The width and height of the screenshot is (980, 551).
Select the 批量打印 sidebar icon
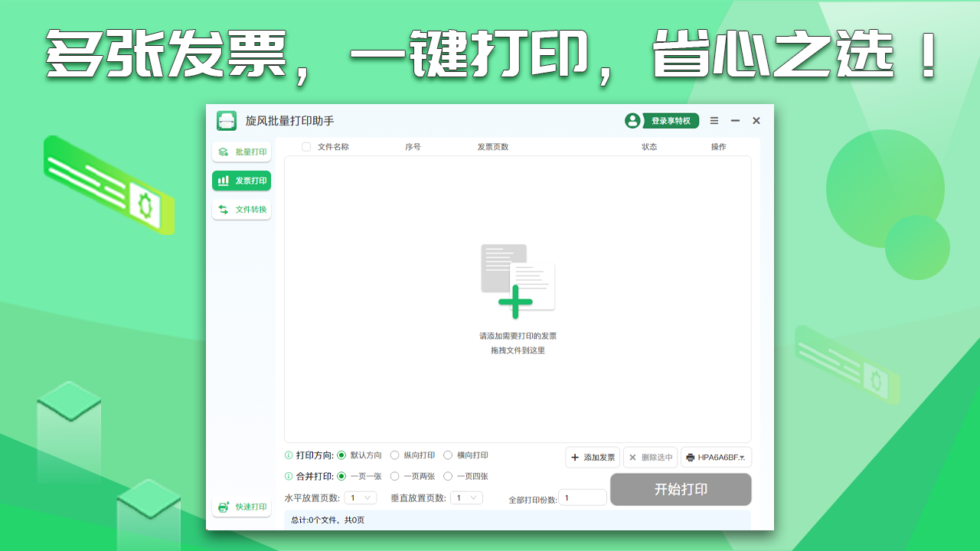pyautogui.click(x=223, y=152)
